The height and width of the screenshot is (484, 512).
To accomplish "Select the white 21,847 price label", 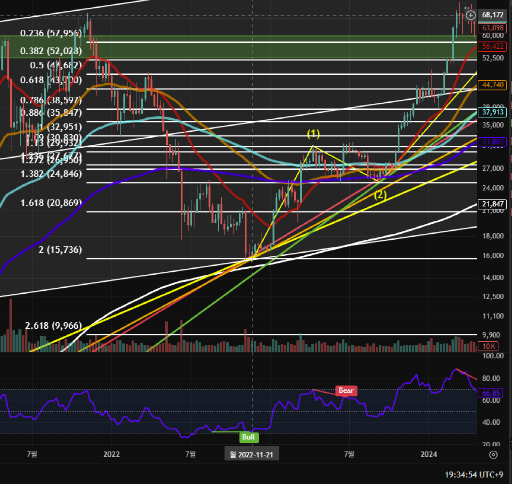I will [492, 204].
